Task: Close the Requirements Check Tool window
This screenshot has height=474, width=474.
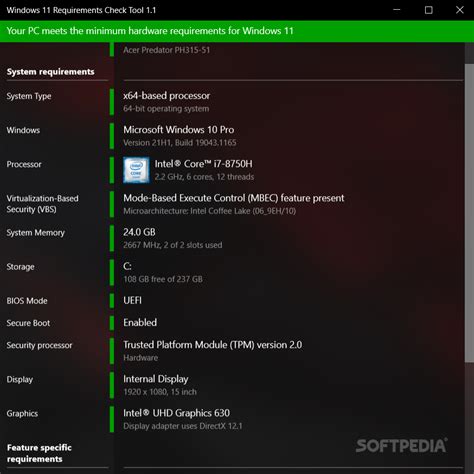Action: pyautogui.click(x=460, y=10)
